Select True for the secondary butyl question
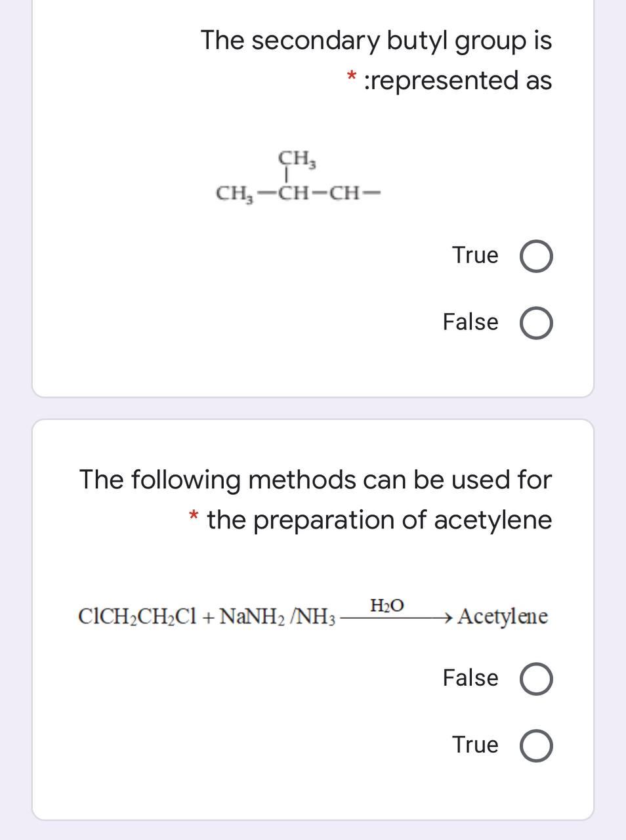 pos(535,256)
